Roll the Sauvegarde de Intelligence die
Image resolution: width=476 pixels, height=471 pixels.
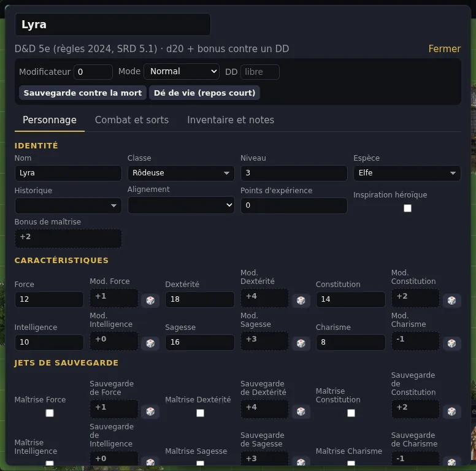click(x=150, y=462)
